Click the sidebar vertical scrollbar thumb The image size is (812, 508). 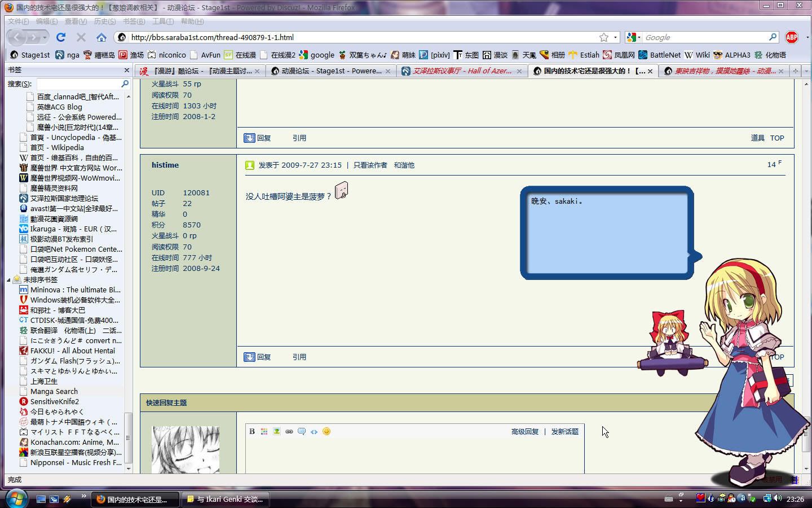pos(129,438)
